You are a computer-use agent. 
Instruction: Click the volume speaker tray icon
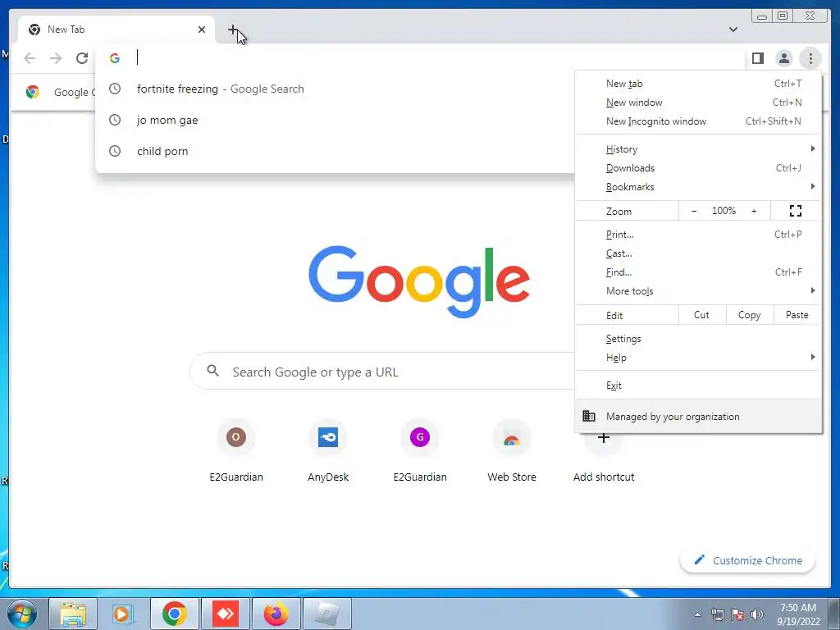756,614
